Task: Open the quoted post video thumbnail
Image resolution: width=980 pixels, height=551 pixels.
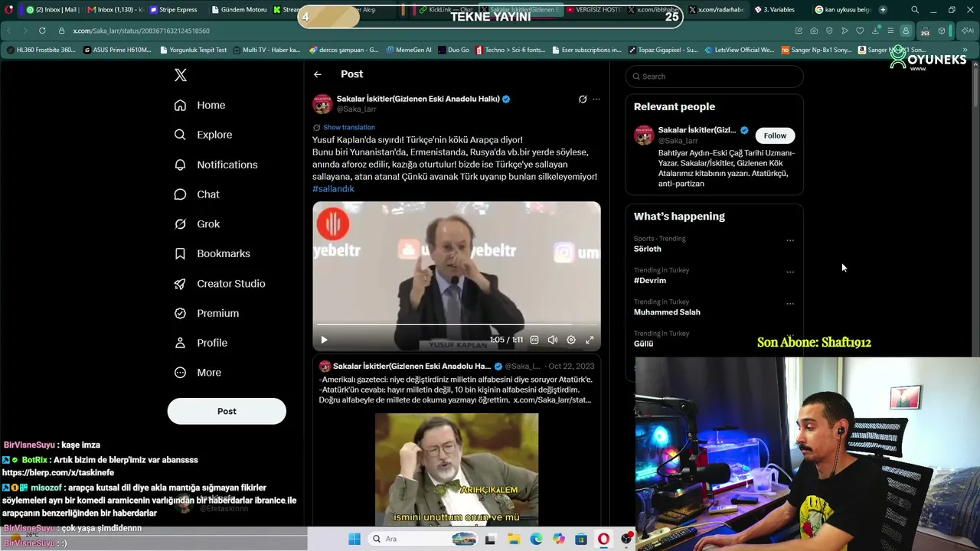Action: coord(456,469)
